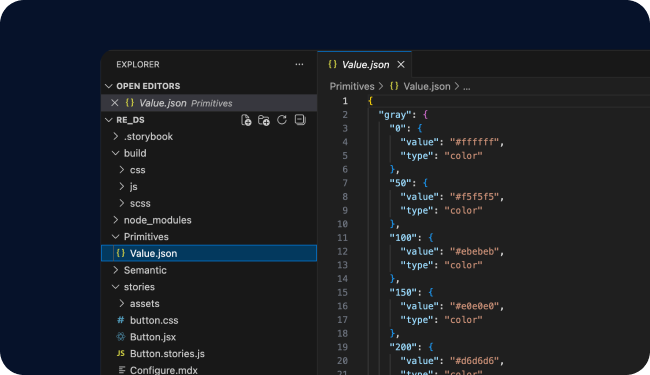This screenshot has width=650, height=375.
Task: Collapse the Open Editors section
Action: (x=109, y=86)
